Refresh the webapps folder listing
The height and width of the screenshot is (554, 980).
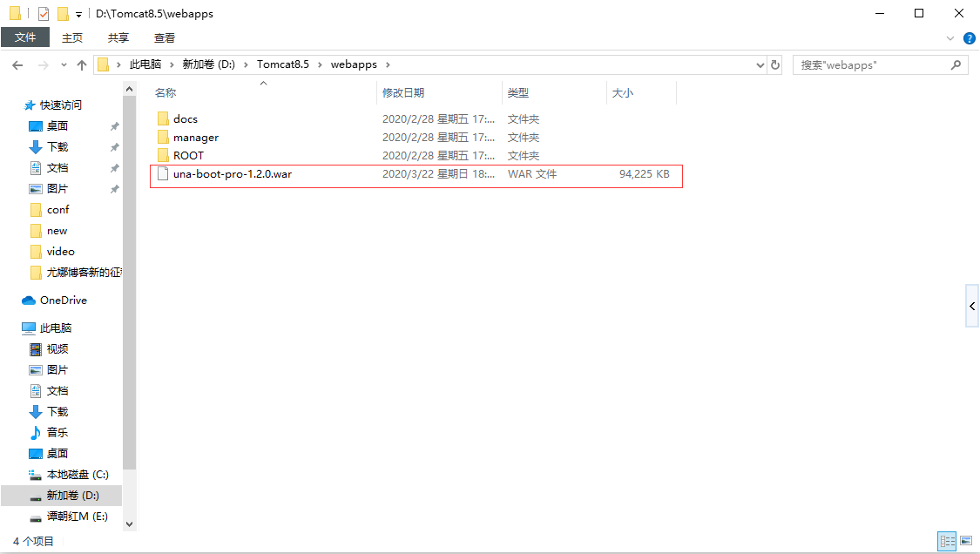tap(775, 64)
